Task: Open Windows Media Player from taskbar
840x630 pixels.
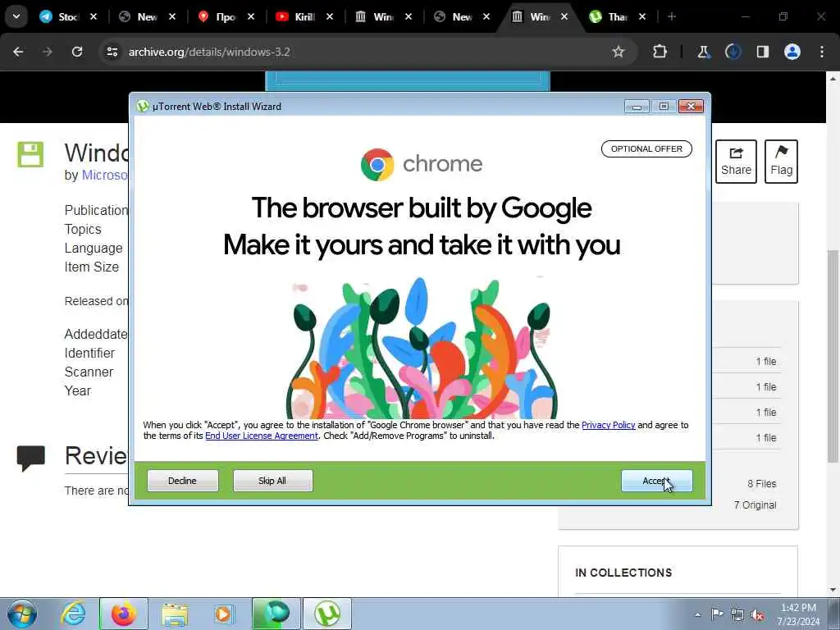Action: tap(224, 614)
